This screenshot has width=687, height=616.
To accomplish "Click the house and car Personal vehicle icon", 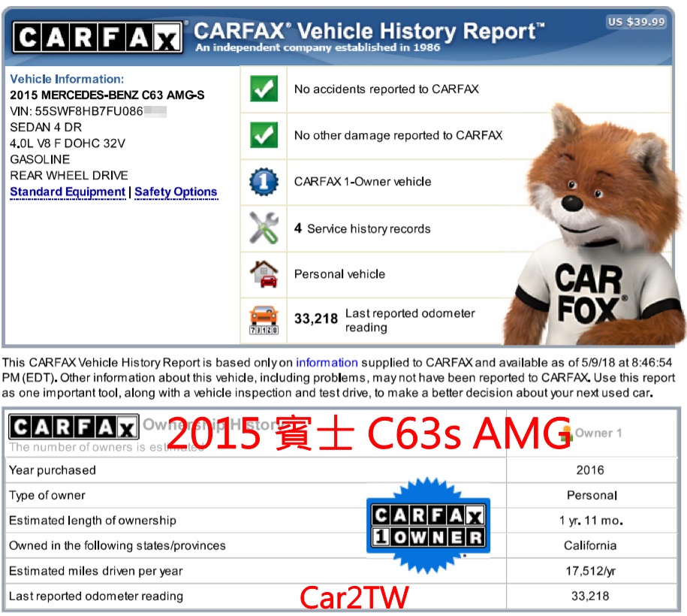I will [264, 274].
